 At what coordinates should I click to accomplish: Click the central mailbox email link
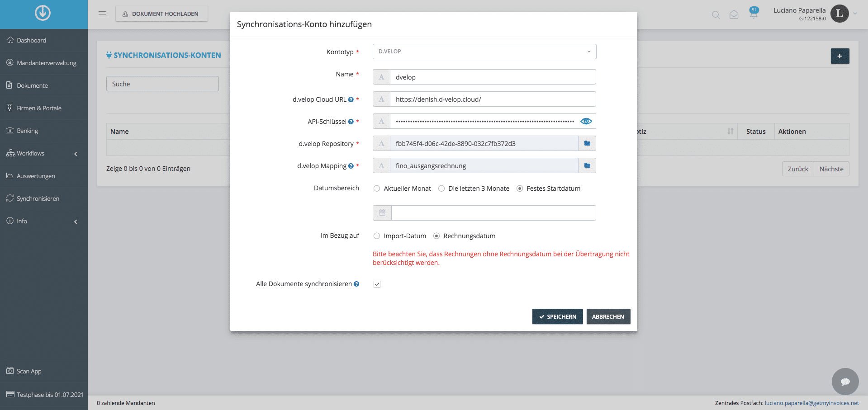(x=811, y=403)
